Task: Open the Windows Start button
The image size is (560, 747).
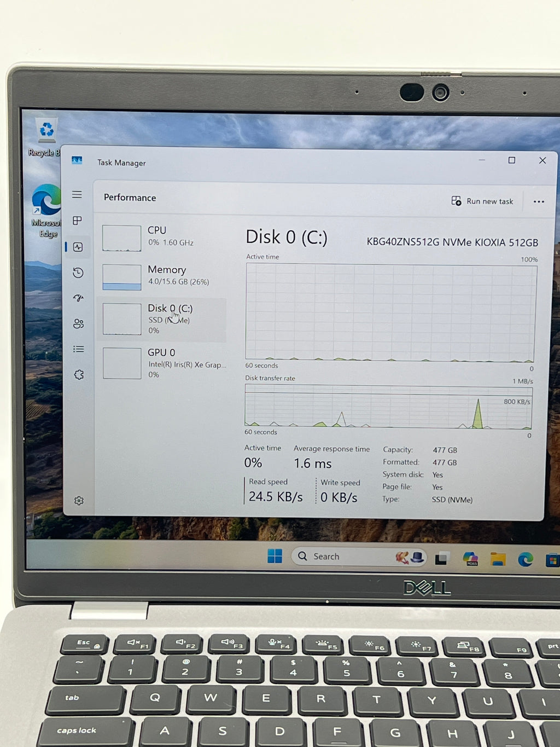Action: coord(275,556)
